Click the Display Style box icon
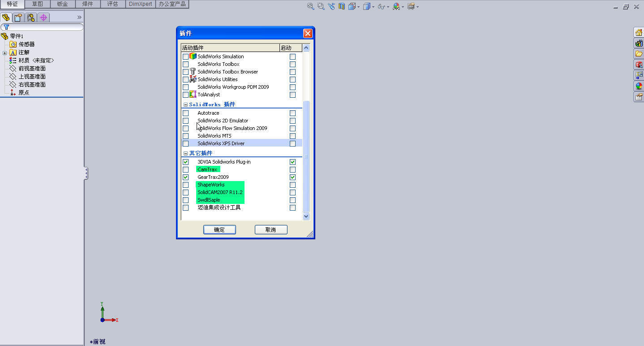Screen dimensions: 644x346 (366, 6)
